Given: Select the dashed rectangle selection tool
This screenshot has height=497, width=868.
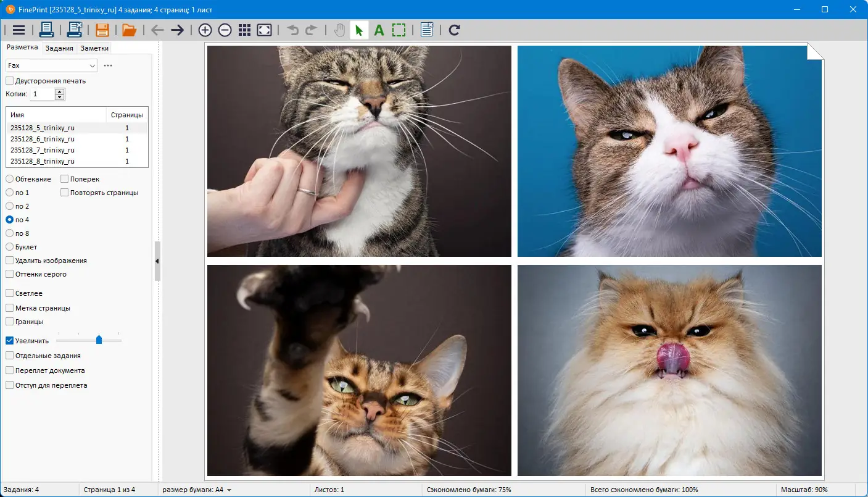Looking at the screenshot, I should (x=399, y=30).
